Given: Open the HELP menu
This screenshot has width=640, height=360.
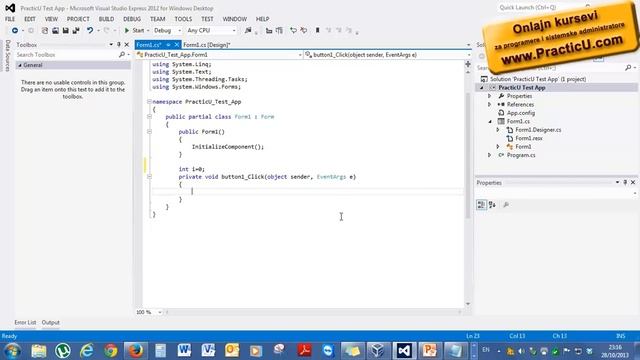Looking at the screenshot, I should [262, 19].
